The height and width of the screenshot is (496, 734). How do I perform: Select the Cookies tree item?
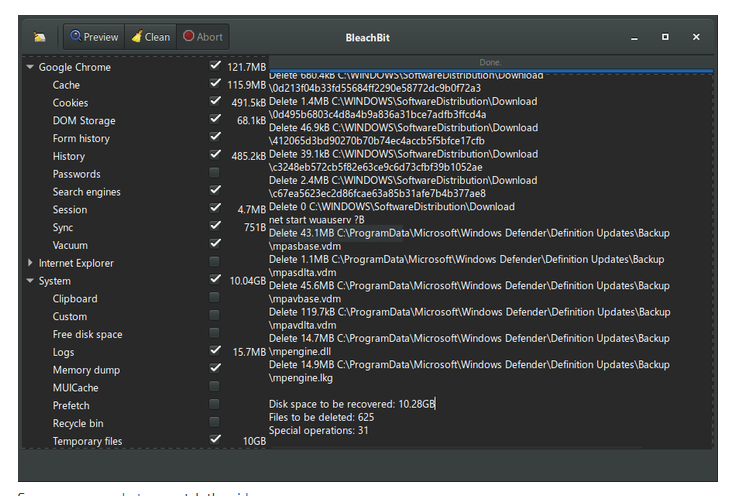[70, 103]
